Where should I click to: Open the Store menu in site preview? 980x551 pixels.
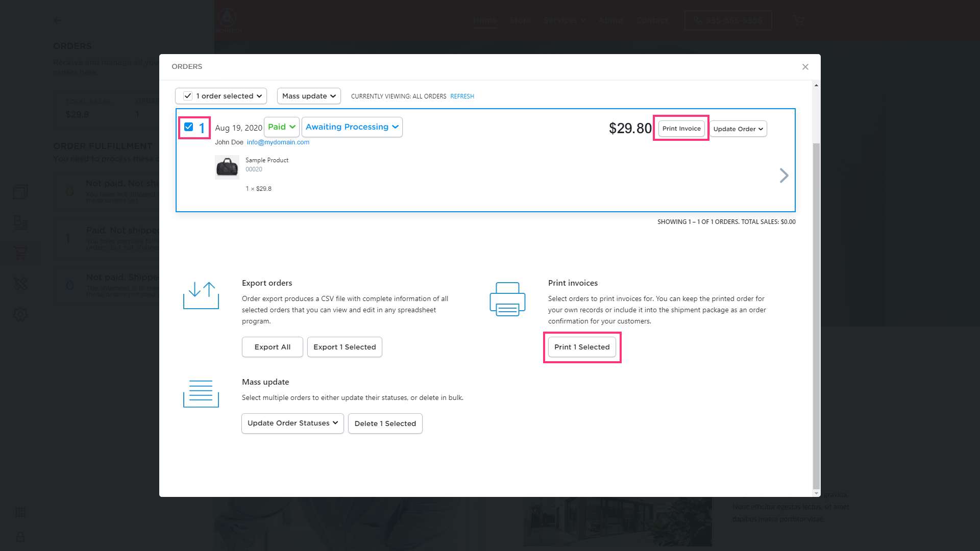click(520, 20)
